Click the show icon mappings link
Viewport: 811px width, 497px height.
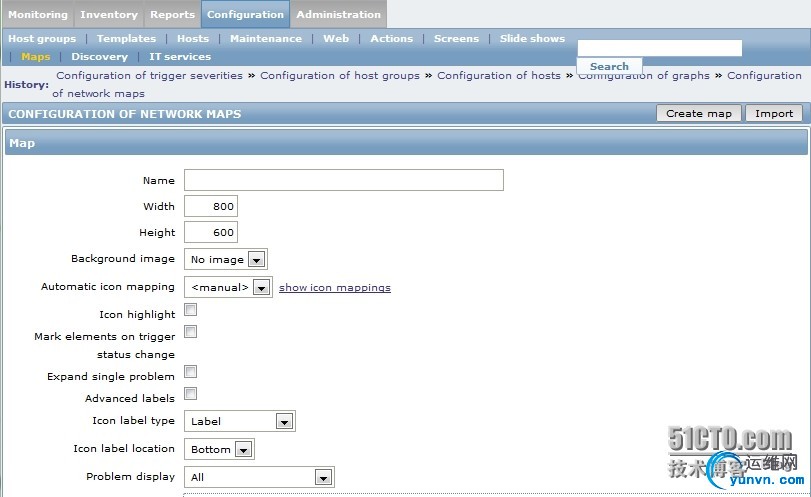[335, 288]
